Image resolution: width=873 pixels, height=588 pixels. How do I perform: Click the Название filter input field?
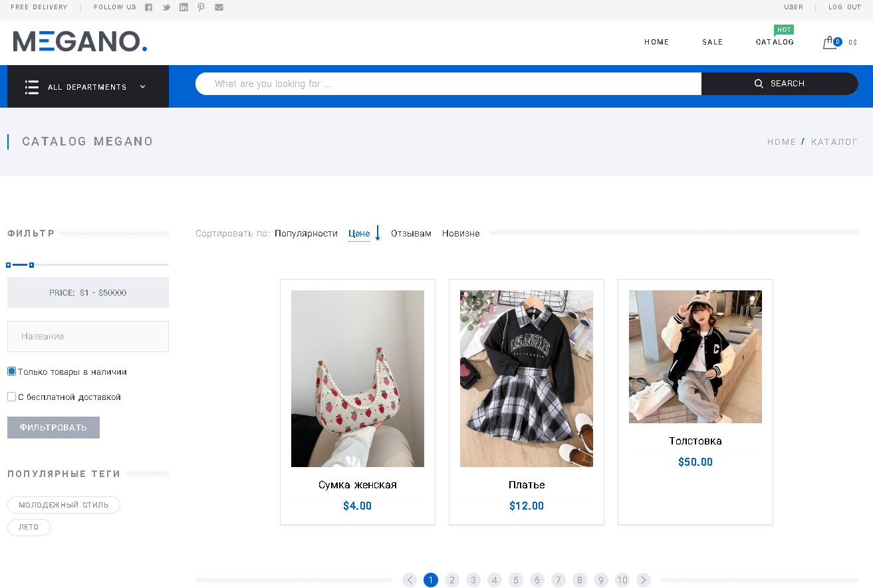(88, 336)
